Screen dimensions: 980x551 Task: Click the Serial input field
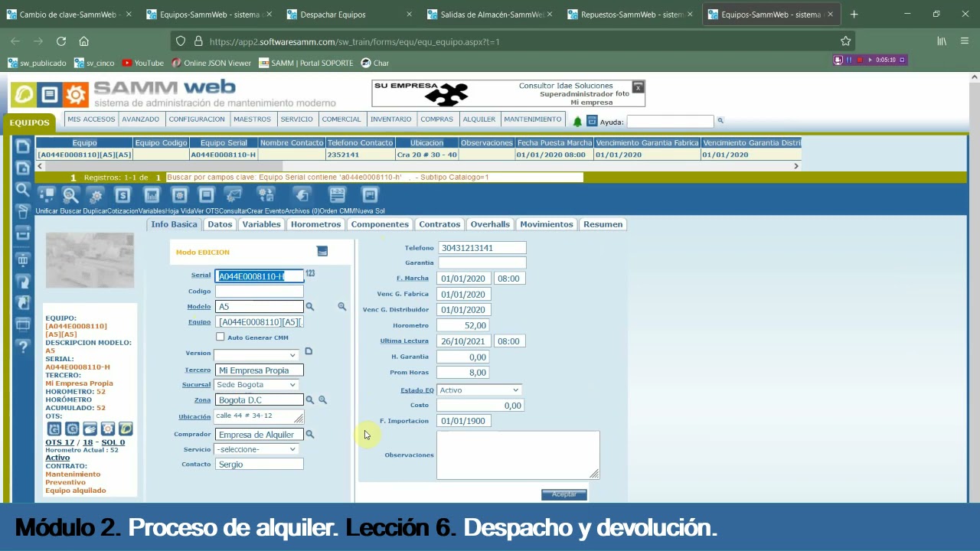pyautogui.click(x=260, y=276)
